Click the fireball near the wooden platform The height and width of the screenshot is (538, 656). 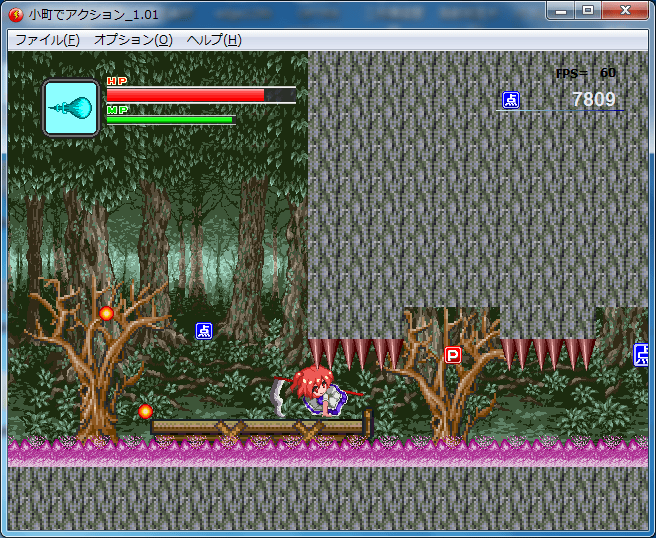[146, 411]
